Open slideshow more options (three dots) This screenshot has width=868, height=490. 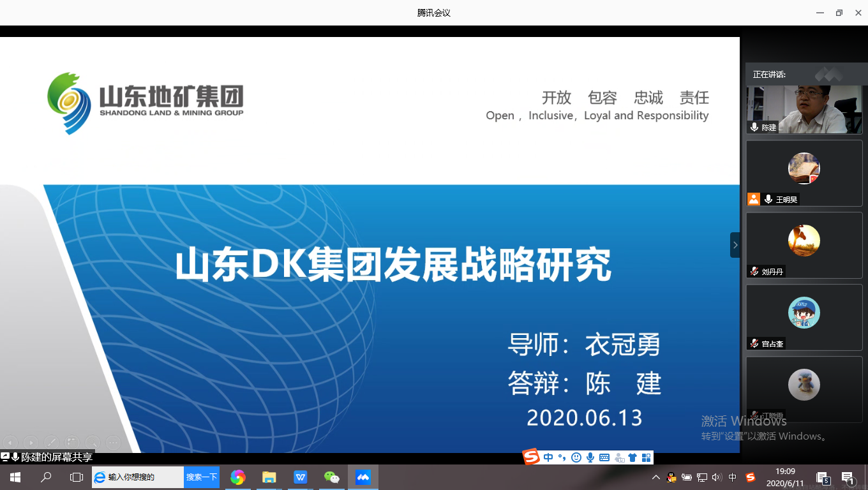pos(113,442)
